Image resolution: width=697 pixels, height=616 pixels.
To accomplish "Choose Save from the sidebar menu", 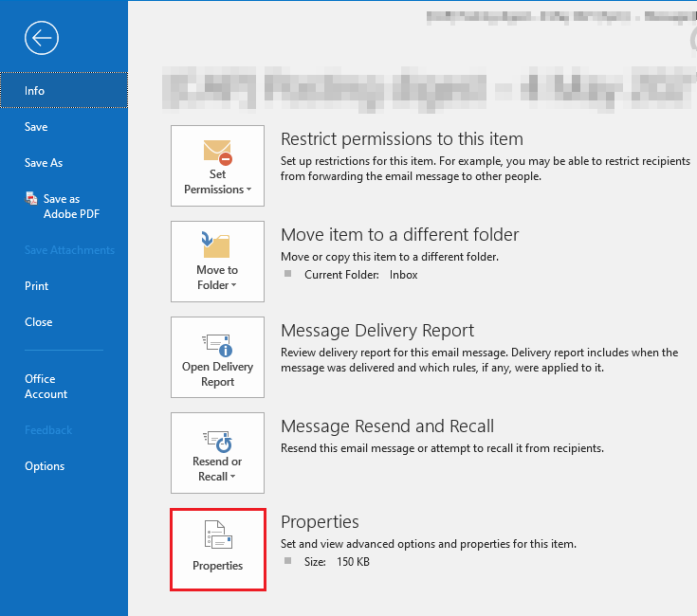I will click(x=36, y=127).
